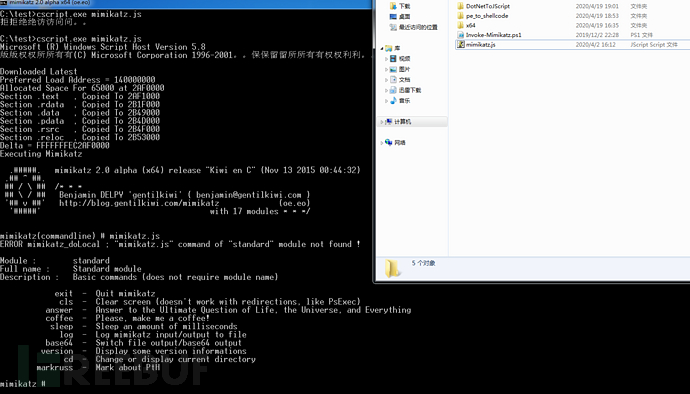Image resolution: width=690 pixels, height=394 pixels.
Task: Select the mimikatz.js script file icon
Action: point(461,44)
